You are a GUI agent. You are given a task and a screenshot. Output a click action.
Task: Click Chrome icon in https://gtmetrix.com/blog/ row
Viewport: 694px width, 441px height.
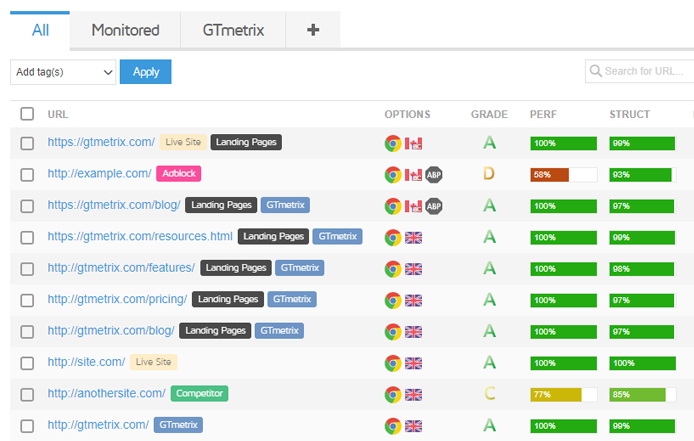[x=393, y=206]
